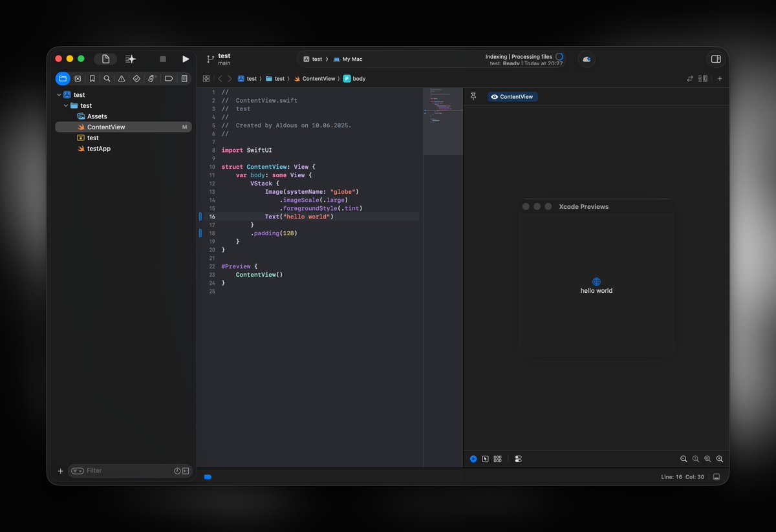Viewport: 776px width, 532px height.
Task: Click the body symbol in breadcrumb
Action: [354, 78]
